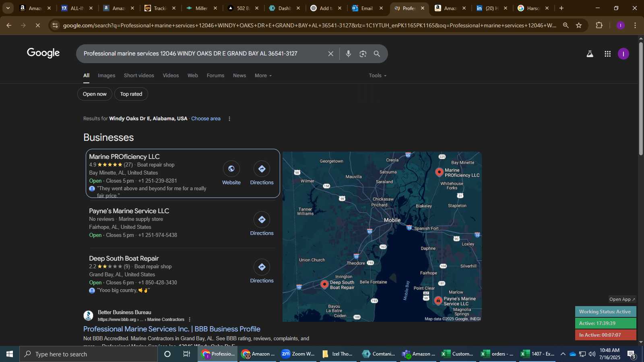This screenshot has height=362, width=644.
Task: Open Zoom Workplace from the taskbar
Action: 298,354
